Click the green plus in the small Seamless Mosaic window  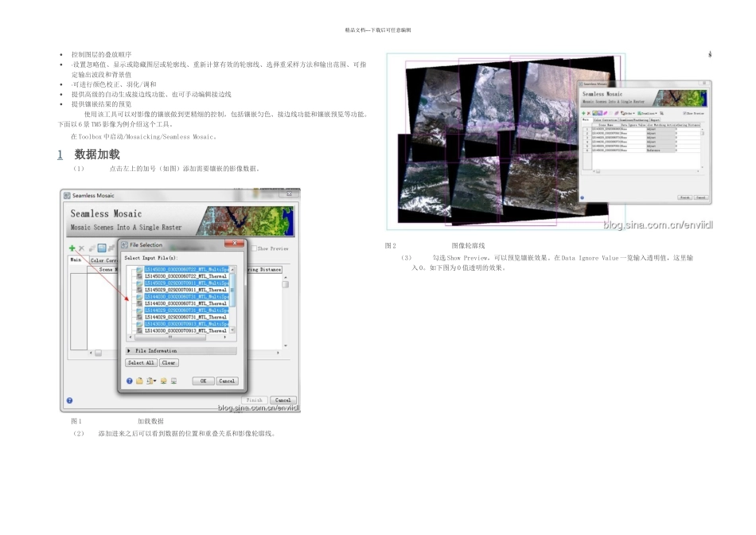(583, 113)
